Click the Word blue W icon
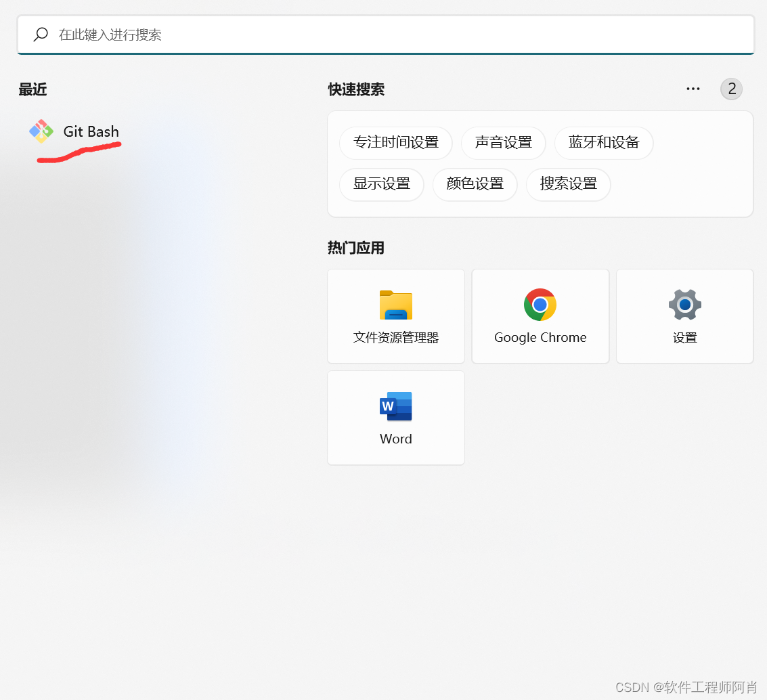The height and width of the screenshot is (700, 767). point(395,406)
